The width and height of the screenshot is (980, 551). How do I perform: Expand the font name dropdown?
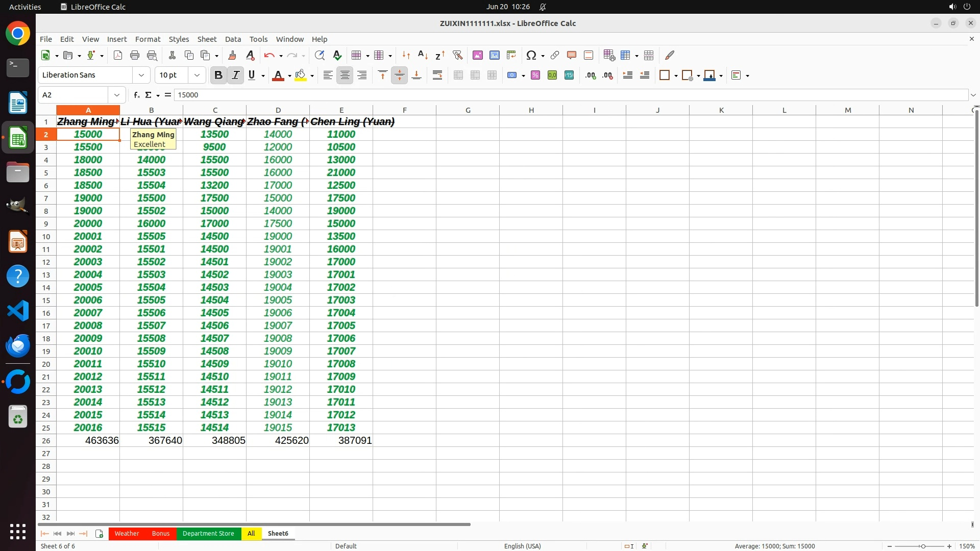141,75
